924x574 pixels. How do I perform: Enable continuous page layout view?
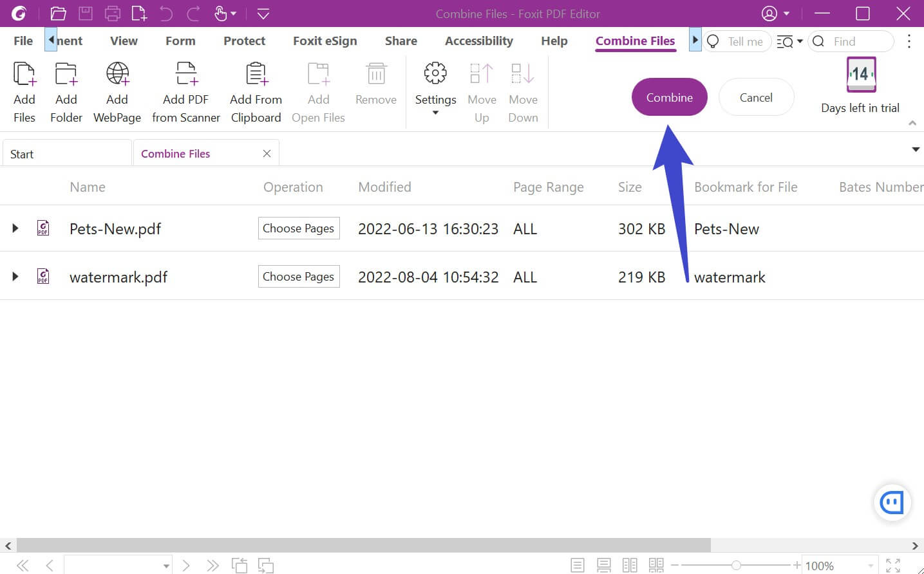pyautogui.click(x=603, y=564)
